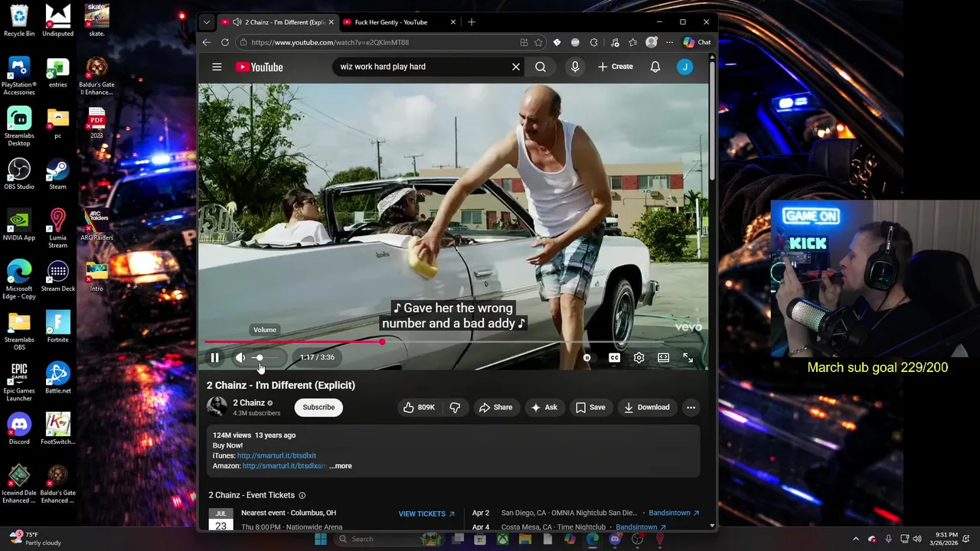980x551 pixels.
Task: Save the video to a playlist
Action: [x=590, y=407]
